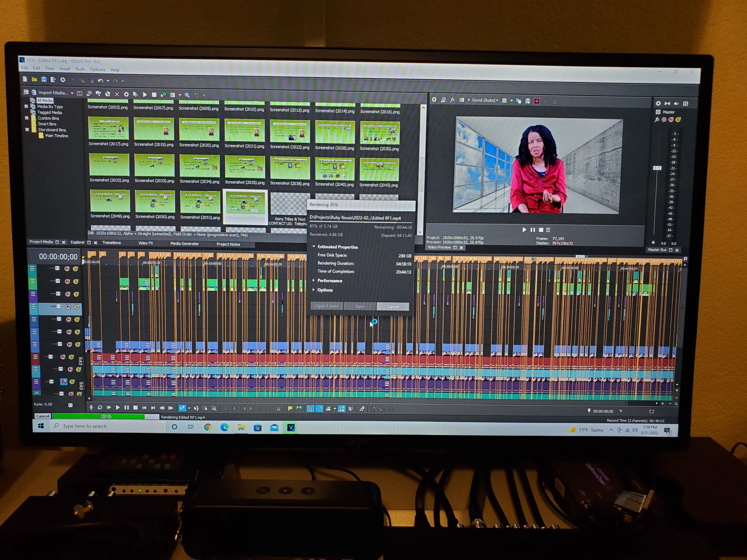Click the New Project icon
This screenshot has width=747, height=560.
[25, 79]
